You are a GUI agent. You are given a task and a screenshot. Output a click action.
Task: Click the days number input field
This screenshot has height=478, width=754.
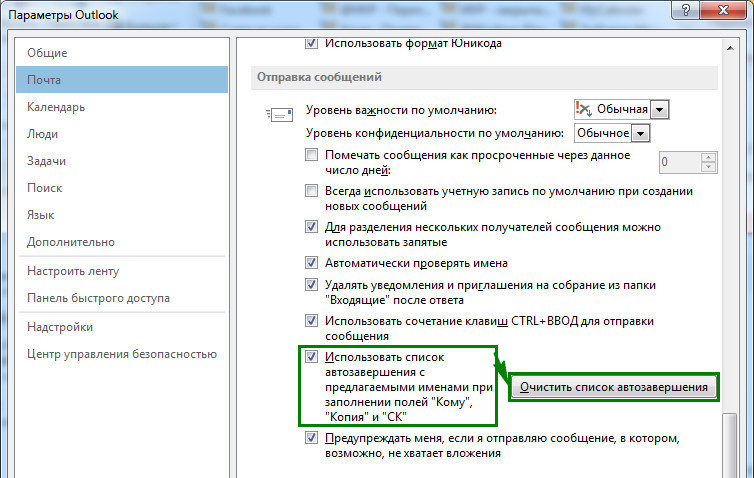point(680,162)
